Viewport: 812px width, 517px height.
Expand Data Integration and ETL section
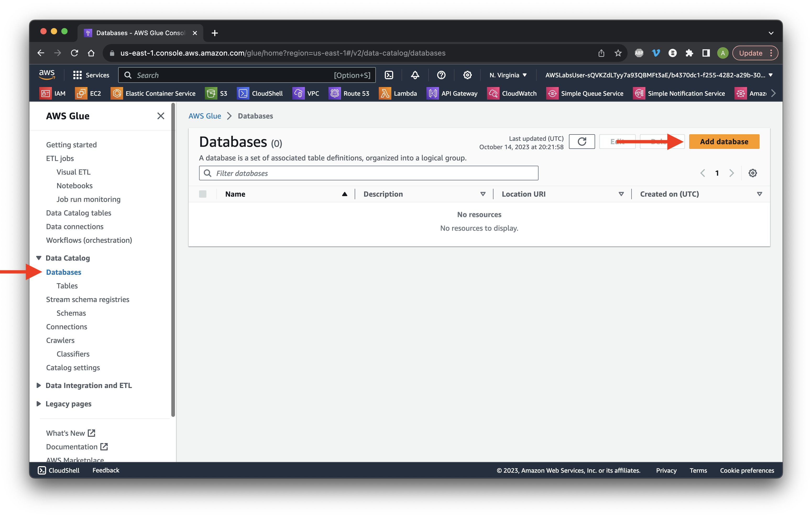39,385
